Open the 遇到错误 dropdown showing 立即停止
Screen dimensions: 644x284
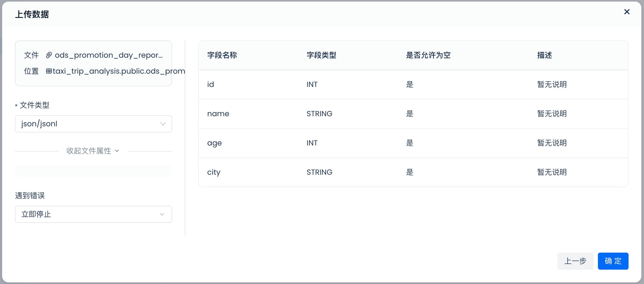tap(93, 214)
